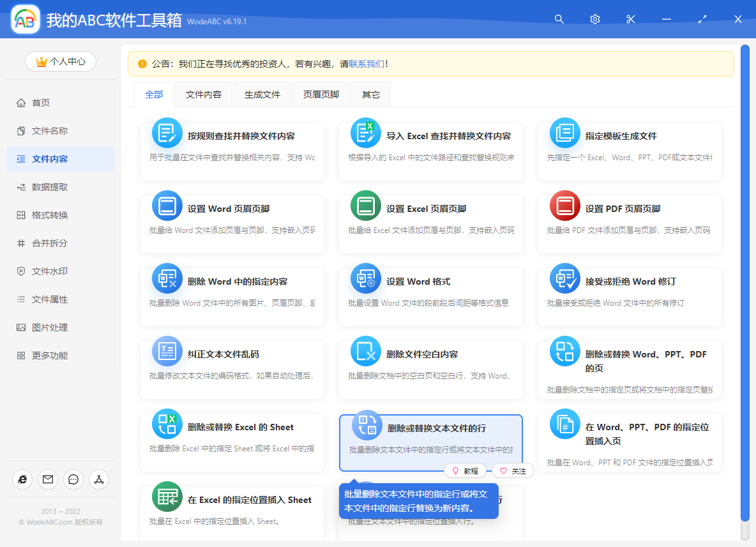Open the 在 Excel 的指定位置插入 Sheet icon

(167, 497)
